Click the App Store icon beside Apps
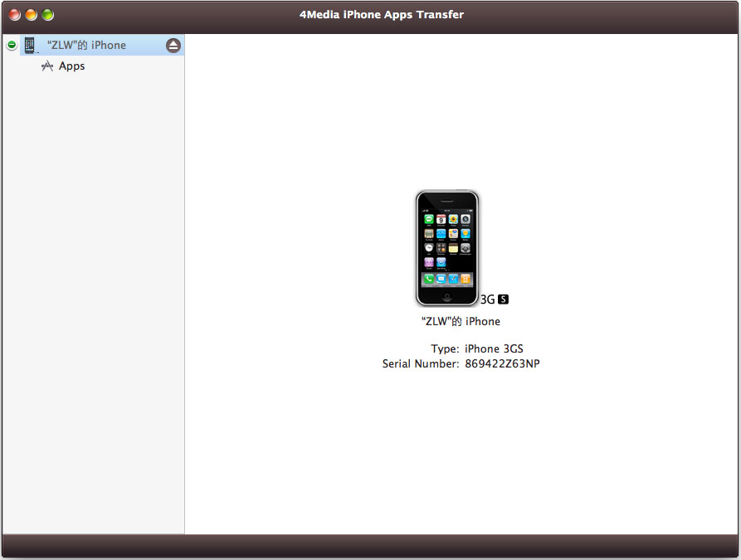This screenshot has height=560, width=741. pos(47,66)
